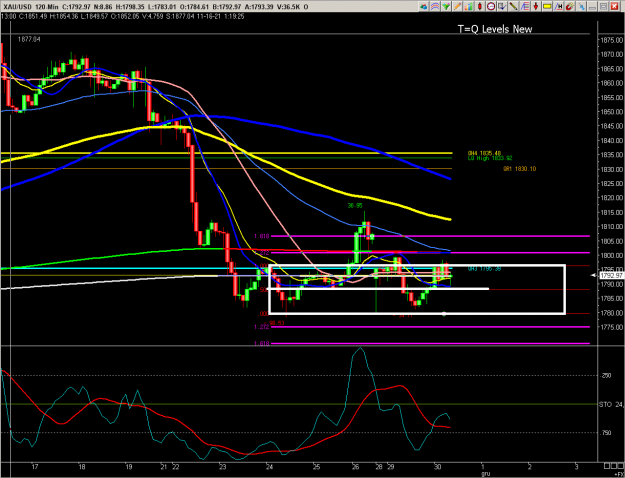The height and width of the screenshot is (478, 625).
Task: Click the .750 stochastic level label
Action: point(606,433)
